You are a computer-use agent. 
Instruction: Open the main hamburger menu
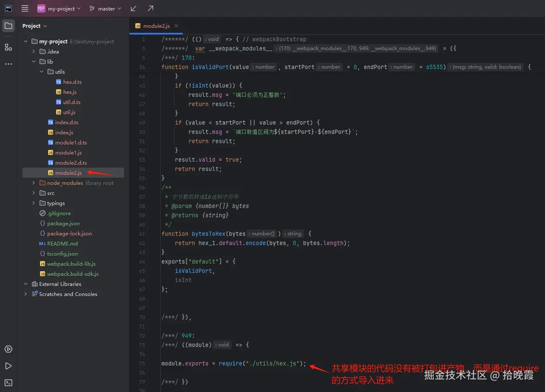click(25, 8)
